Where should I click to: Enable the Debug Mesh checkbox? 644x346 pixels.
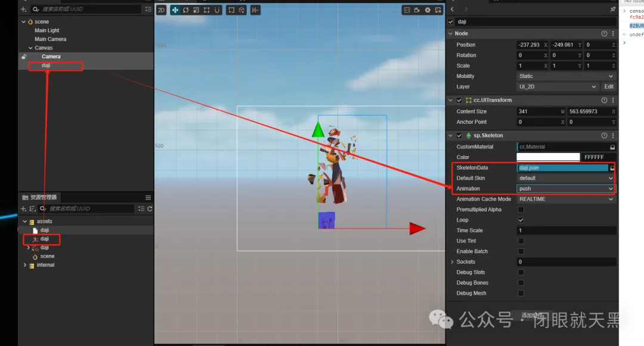[521, 293]
